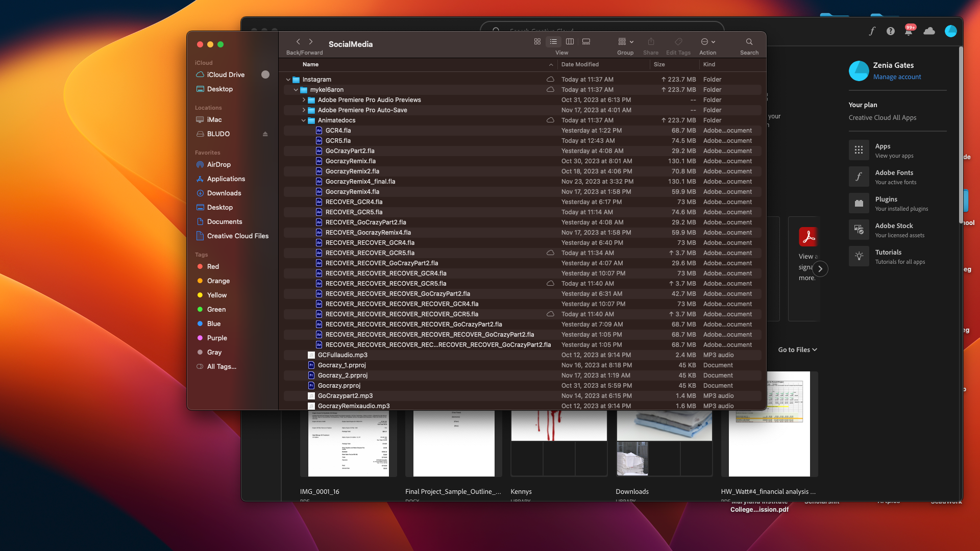Screen dimensions: 980x551
Task: Click the Apps grid icon
Action: coord(859,149)
